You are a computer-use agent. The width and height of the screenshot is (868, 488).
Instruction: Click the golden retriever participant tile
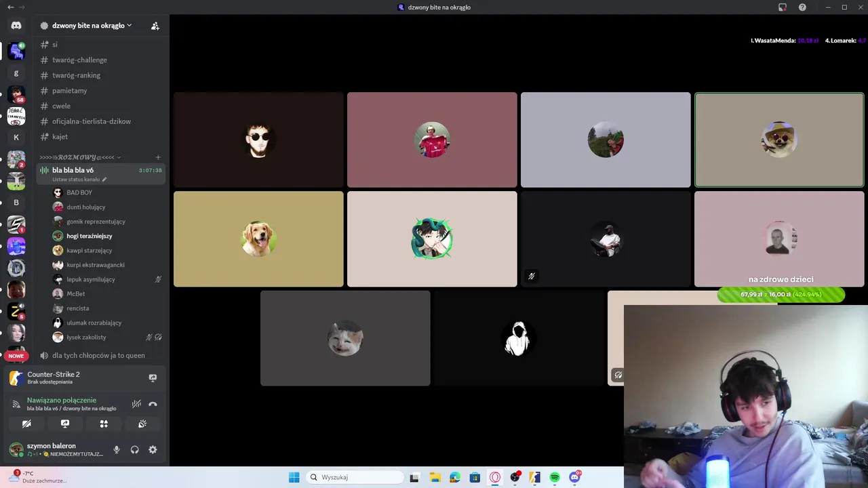click(x=258, y=239)
